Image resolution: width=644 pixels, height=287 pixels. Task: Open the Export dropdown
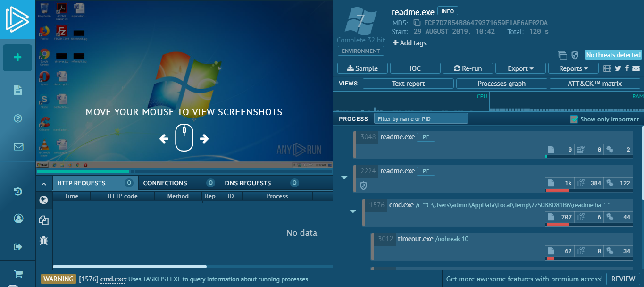pyautogui.click(x=520, y=68)
